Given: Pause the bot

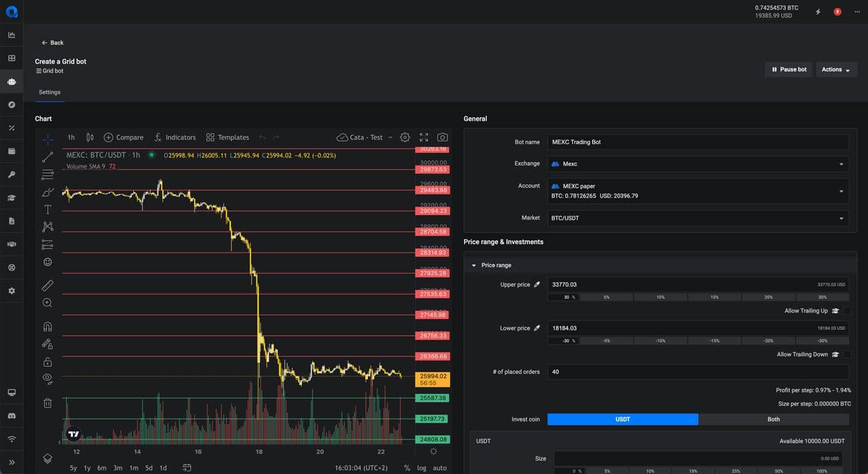Looking at the screenshot, I should (x=789, y=69).
